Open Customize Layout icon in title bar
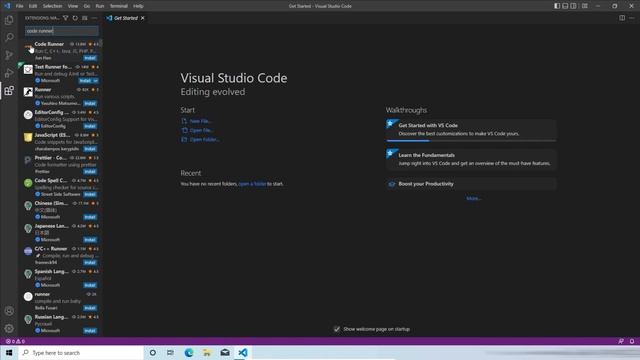 click(585, 6)
